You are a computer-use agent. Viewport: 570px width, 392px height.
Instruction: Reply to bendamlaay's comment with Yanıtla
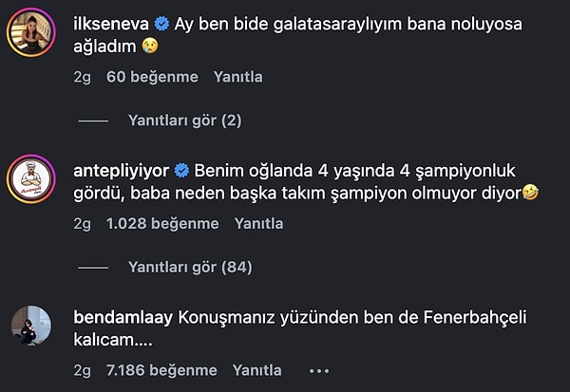coord(257,370)
